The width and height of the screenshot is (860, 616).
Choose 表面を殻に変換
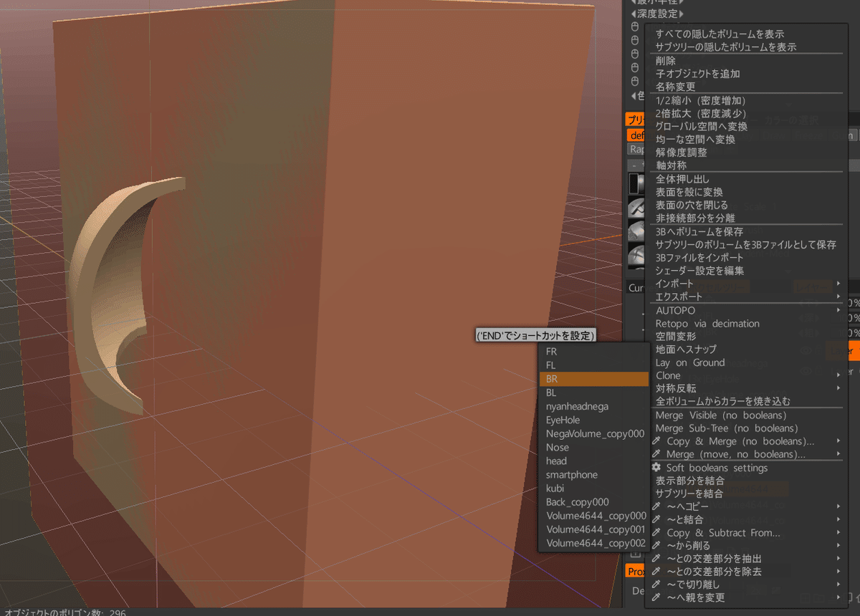tap(689, 192)
